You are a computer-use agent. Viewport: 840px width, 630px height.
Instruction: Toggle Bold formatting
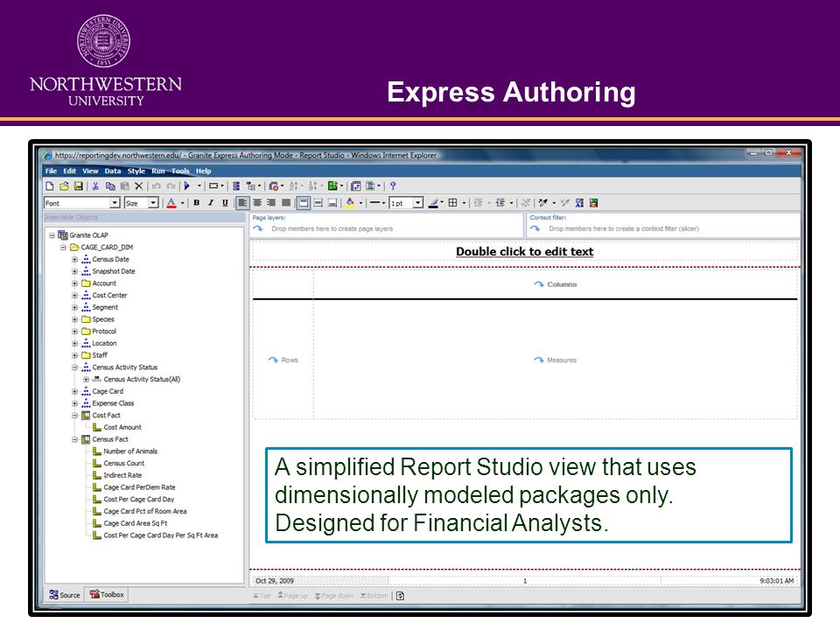click(x=197, y=202)
